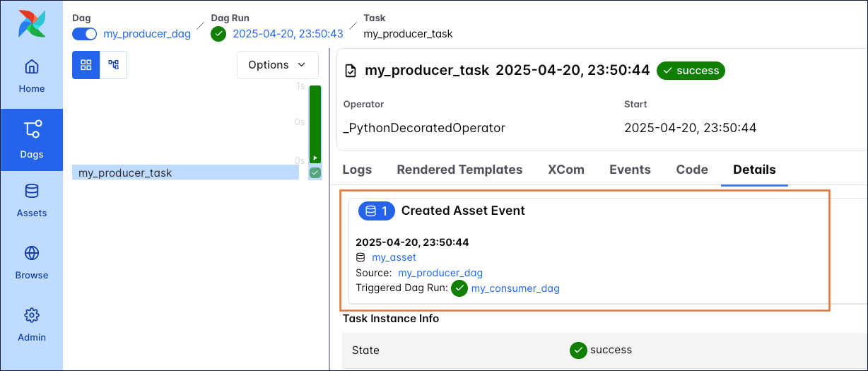Switch to the Logs tab
This screenshot has height=371, width=868.
tap(357, 170)
